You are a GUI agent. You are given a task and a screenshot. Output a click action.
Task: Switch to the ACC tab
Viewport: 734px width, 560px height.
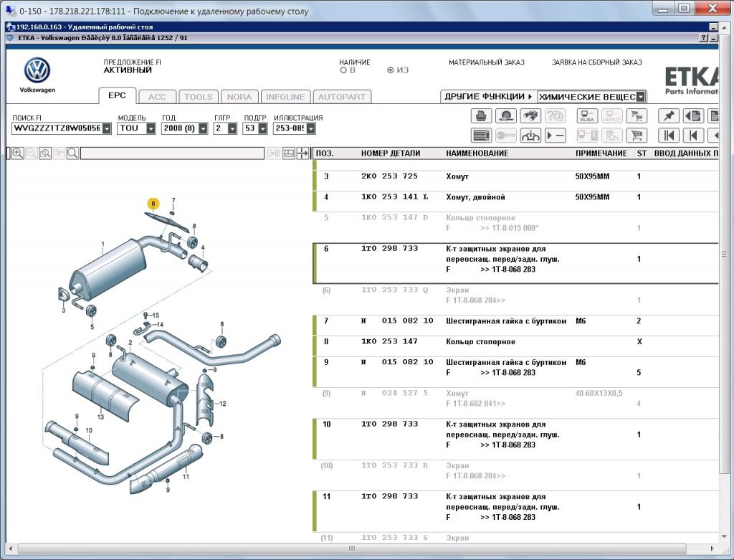(x=157, y=97)
